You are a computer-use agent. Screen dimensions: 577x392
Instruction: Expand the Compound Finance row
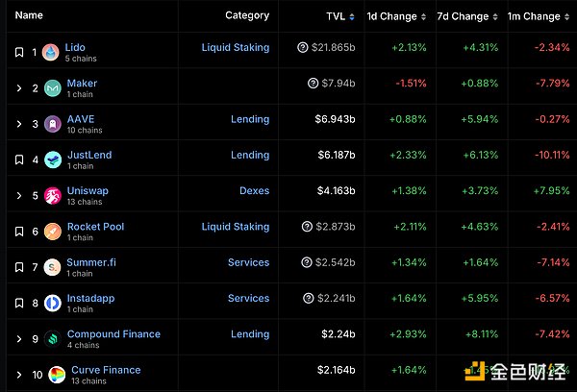coord(18,338)
